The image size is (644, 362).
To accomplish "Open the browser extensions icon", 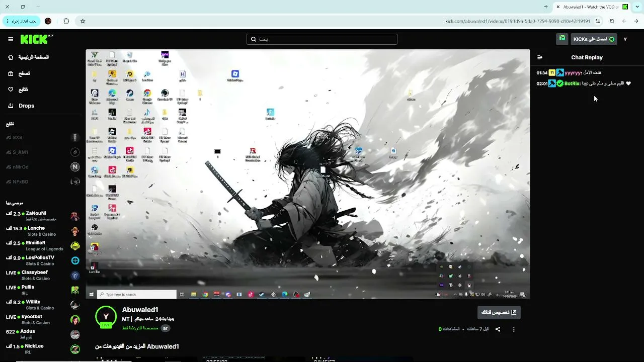I will 66,21.
